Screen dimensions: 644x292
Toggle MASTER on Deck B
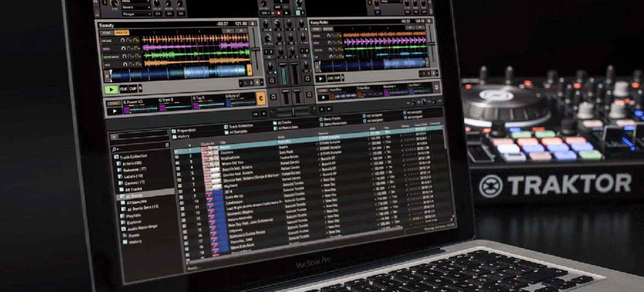point(328,29)
